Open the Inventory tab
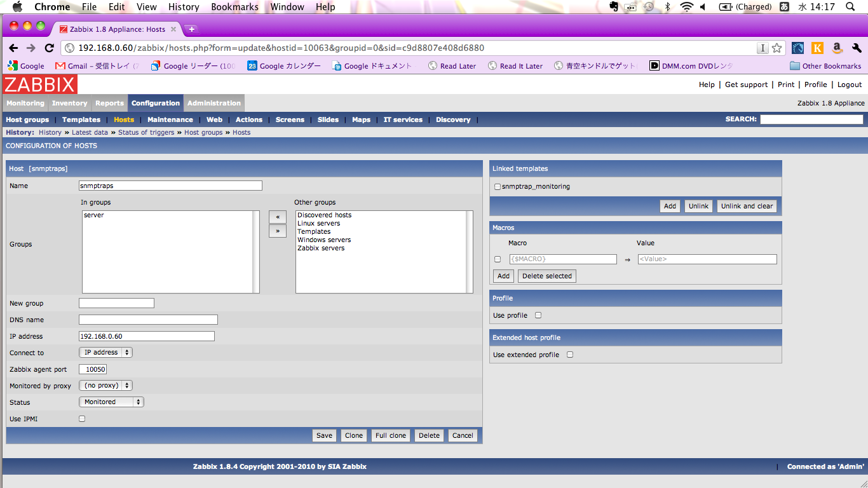Screen dimensions: 868x488 tap(70, 103)
